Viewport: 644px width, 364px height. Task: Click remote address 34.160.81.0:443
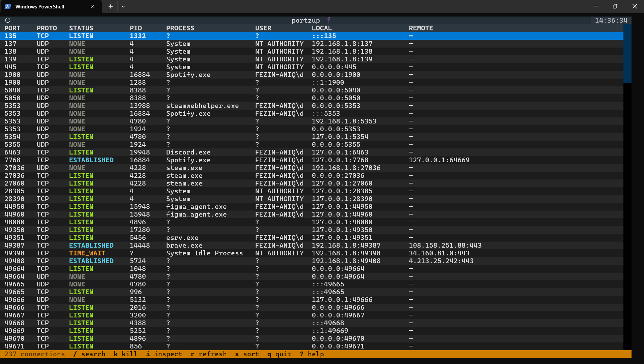tap(439, 253)
